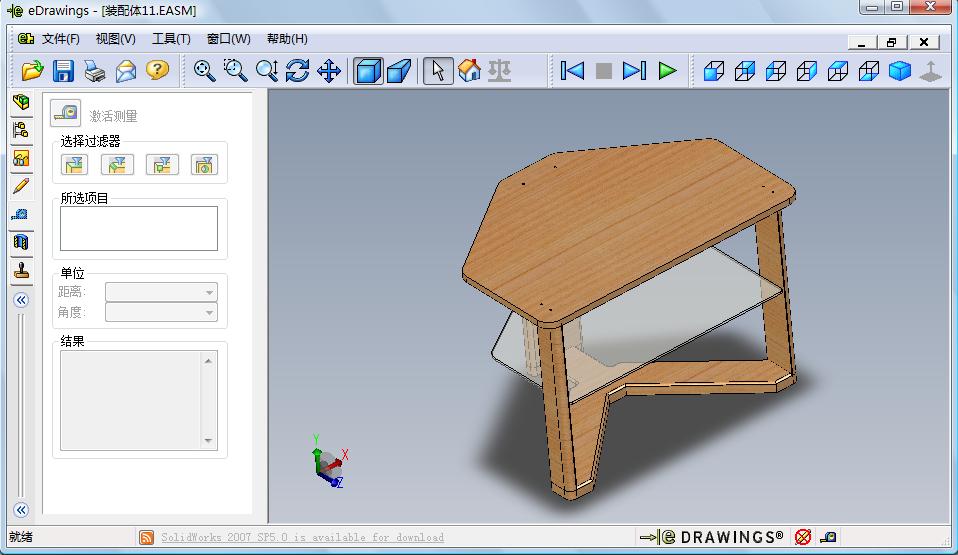Click the RSS feed icon in status bar
958x555 pixels.
[147, 537]
